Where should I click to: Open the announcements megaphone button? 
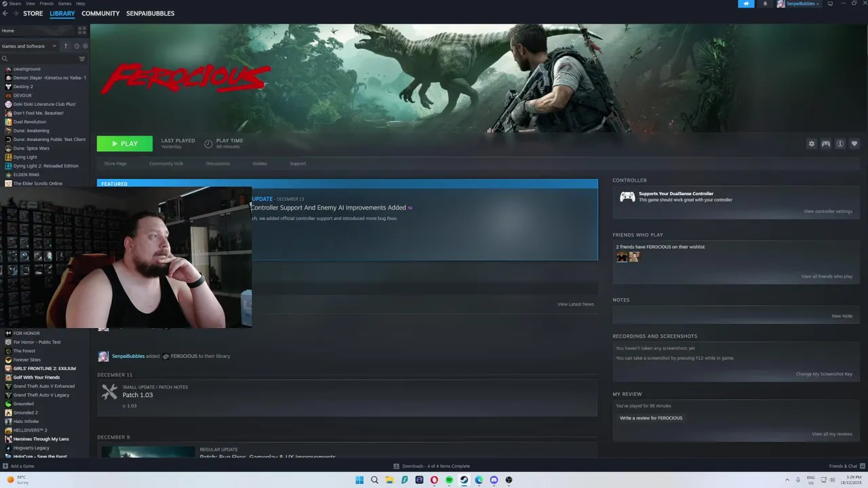[746, 4]
